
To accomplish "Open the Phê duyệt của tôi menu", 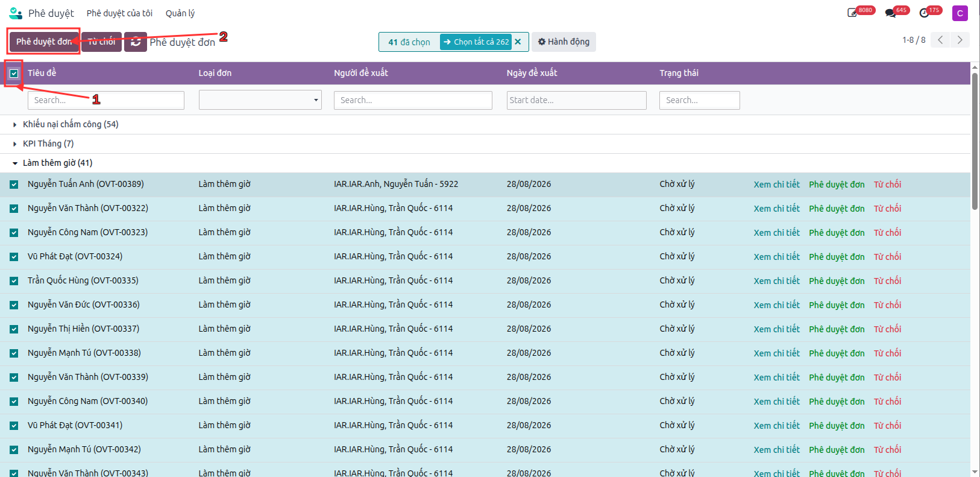I will pyautogui.click(x=119, y=13).
